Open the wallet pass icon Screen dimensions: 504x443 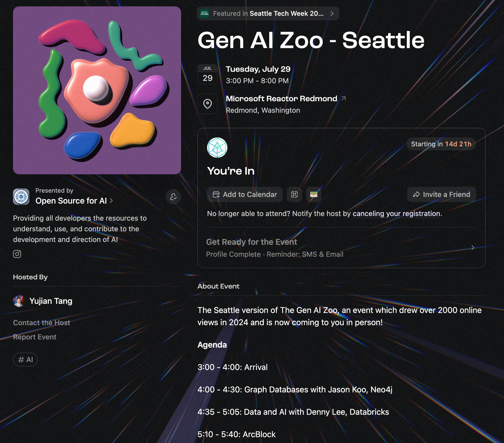[314, 194]
